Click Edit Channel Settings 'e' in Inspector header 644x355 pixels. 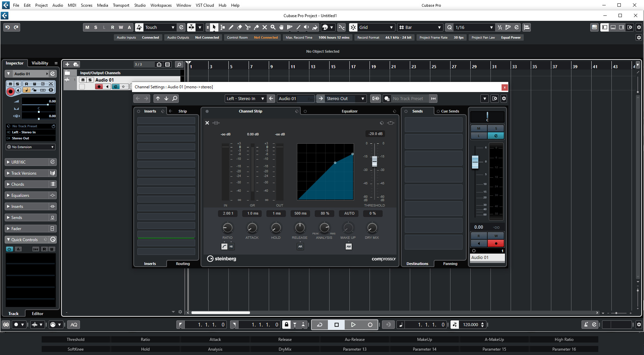click(x=53, y=74)
